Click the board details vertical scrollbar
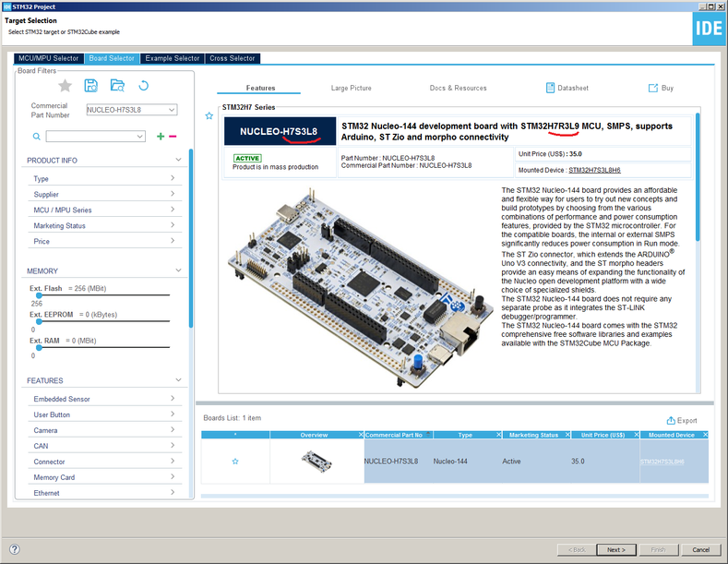 pos(698,176)
